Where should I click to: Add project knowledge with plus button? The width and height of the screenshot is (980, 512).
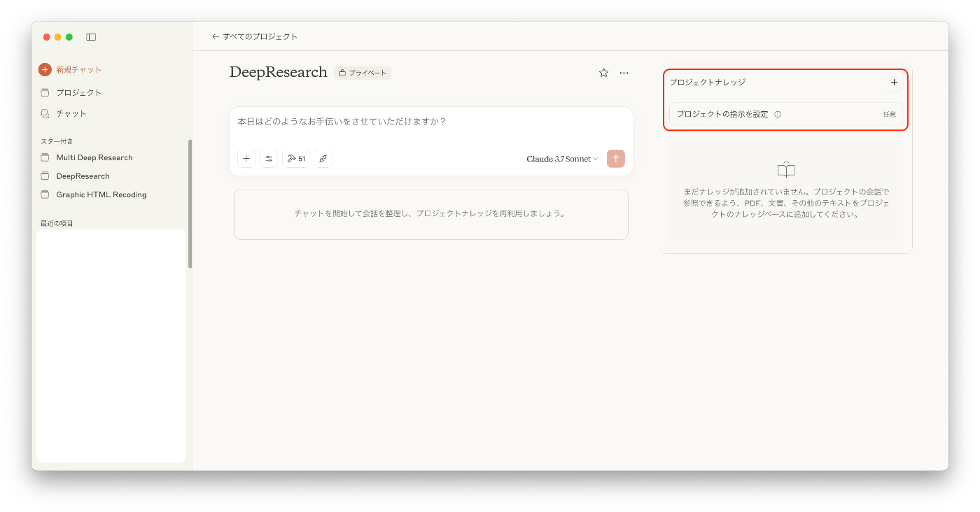pos(894,83)
